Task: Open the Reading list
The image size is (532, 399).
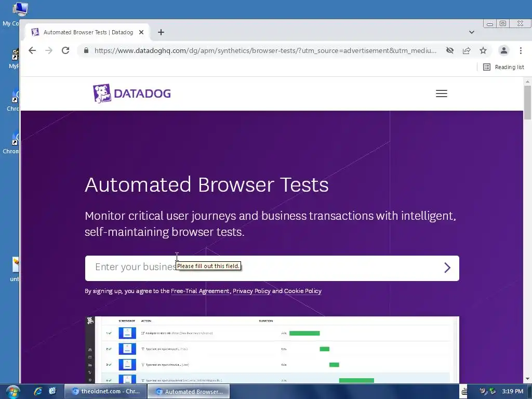Action: (x=503, y=67)
